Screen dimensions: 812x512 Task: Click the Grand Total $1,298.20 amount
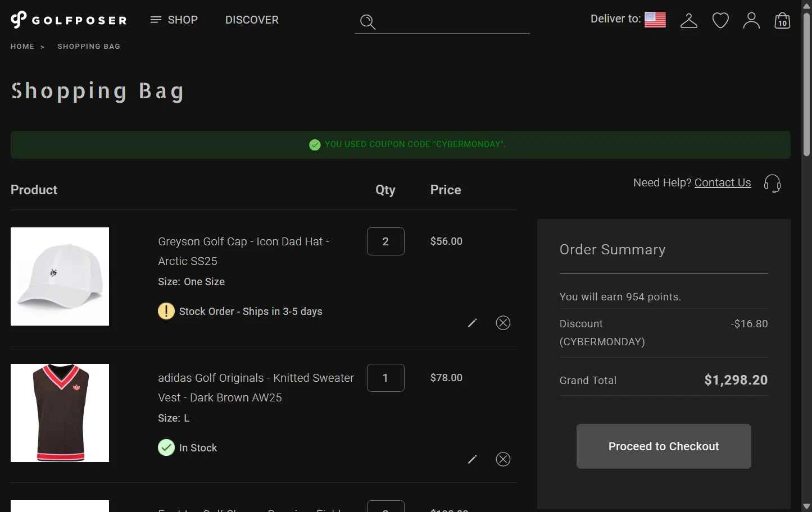coord(736,380)
